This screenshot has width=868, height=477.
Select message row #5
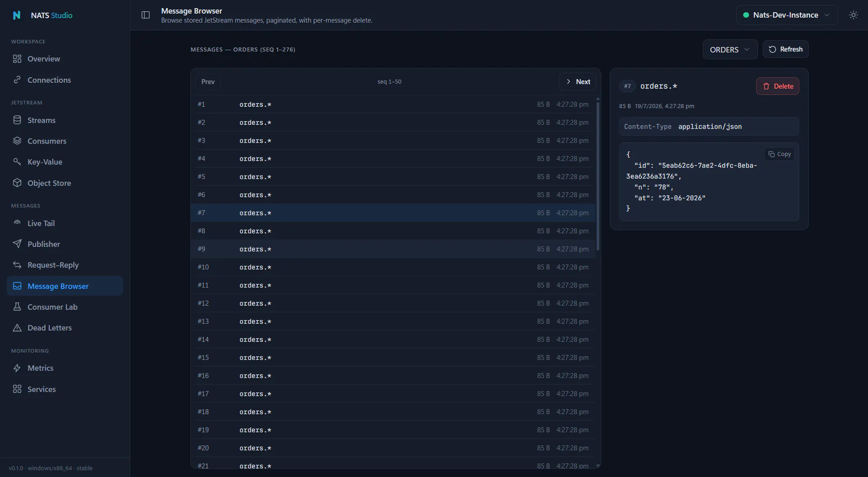[393, 176]
